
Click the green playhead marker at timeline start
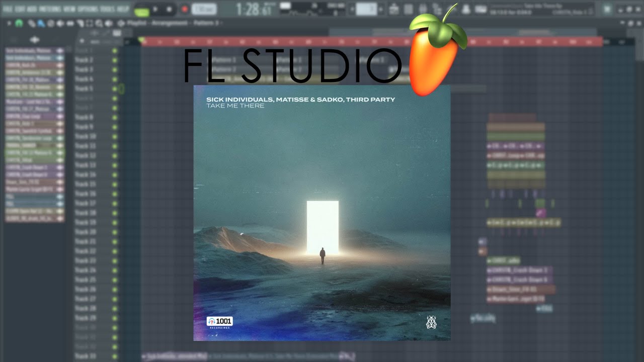141,40
